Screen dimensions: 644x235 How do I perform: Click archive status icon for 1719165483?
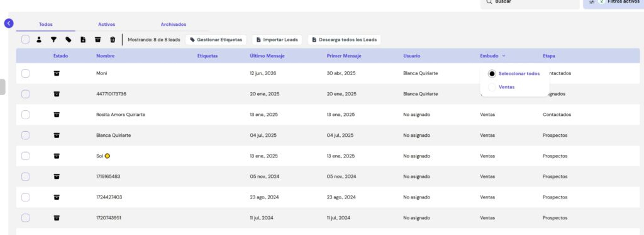point(57,177)
